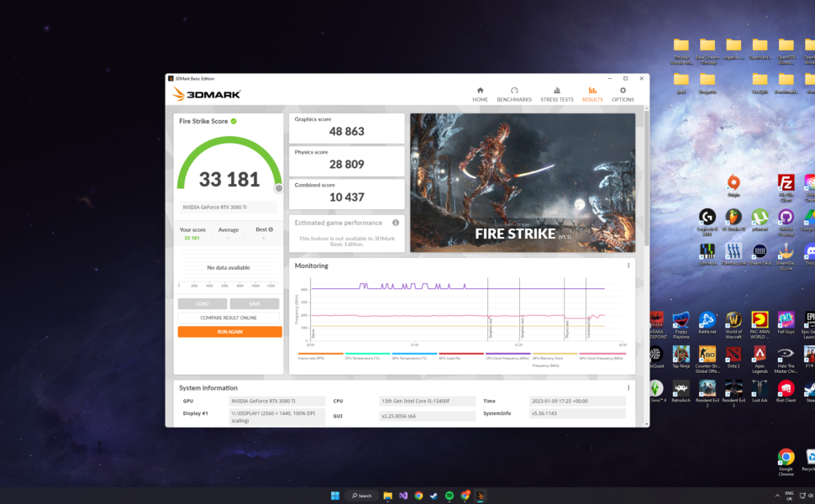Select the Google Chrome desktop shortcut
The image size is (815, 504).
pos(786,463)
